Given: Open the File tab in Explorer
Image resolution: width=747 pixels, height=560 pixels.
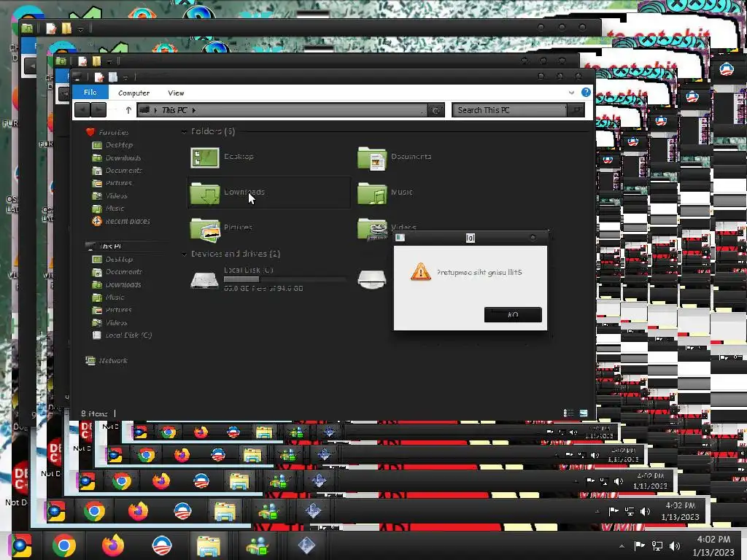Looking at the screenshot, I should point(90,93).
